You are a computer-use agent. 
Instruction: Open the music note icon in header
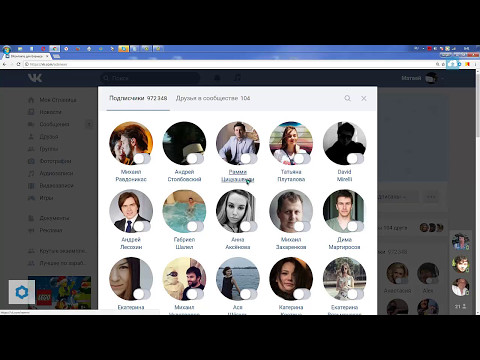pyautogui.click(x=237, y=78)
